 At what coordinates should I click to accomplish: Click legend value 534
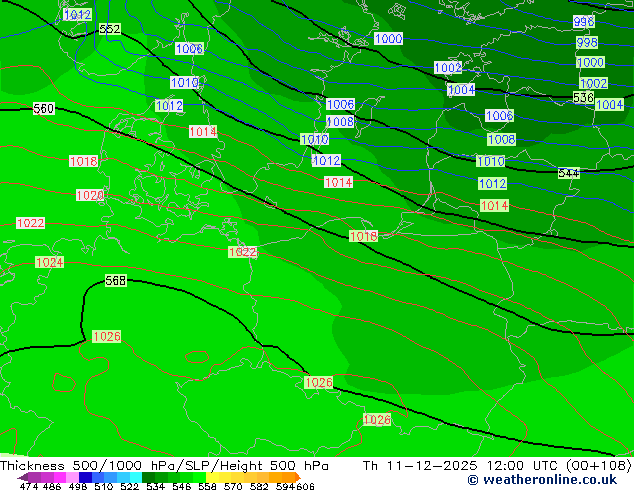click(156, 486)
